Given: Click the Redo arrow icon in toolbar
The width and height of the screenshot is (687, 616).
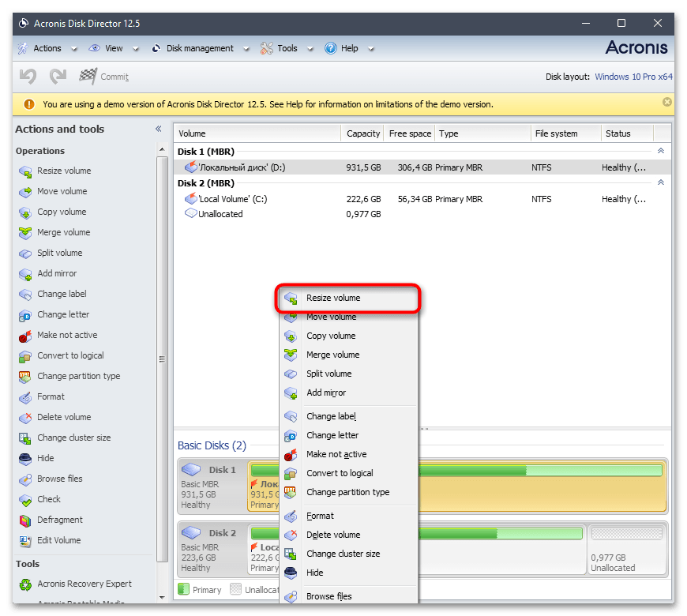Looking at the screenshot, I should pyautogui.click(x=58, y=77).
